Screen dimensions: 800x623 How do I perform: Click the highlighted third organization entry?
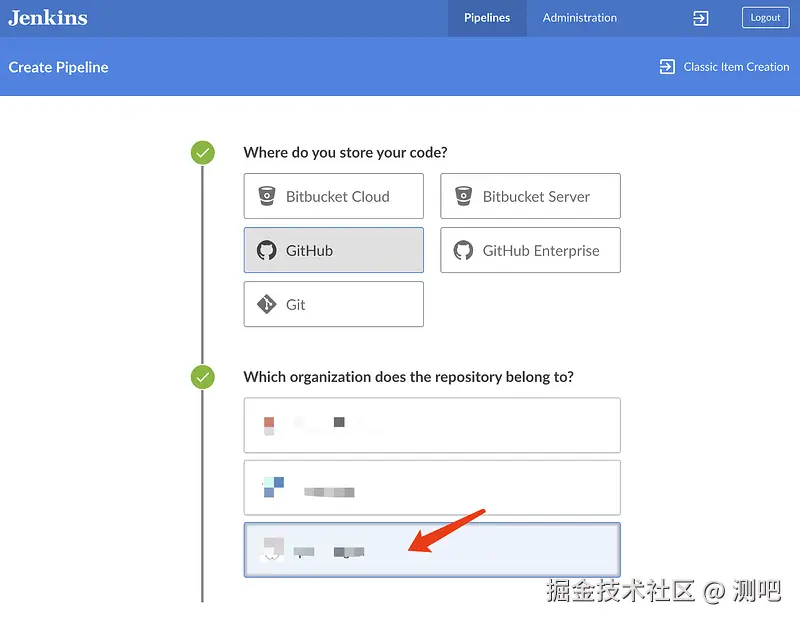pos(432,550)
